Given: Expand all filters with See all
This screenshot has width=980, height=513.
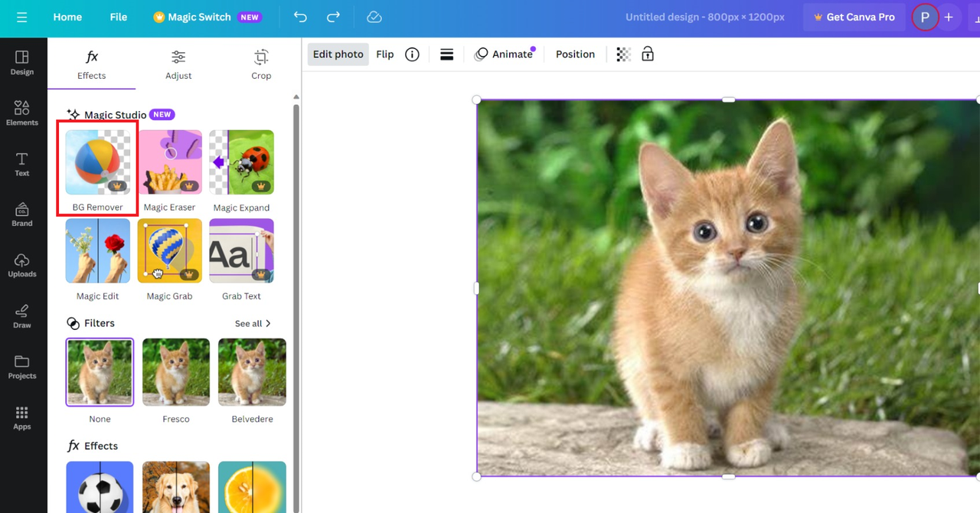Looking at the screenshot, I should [x=253, y=324].
